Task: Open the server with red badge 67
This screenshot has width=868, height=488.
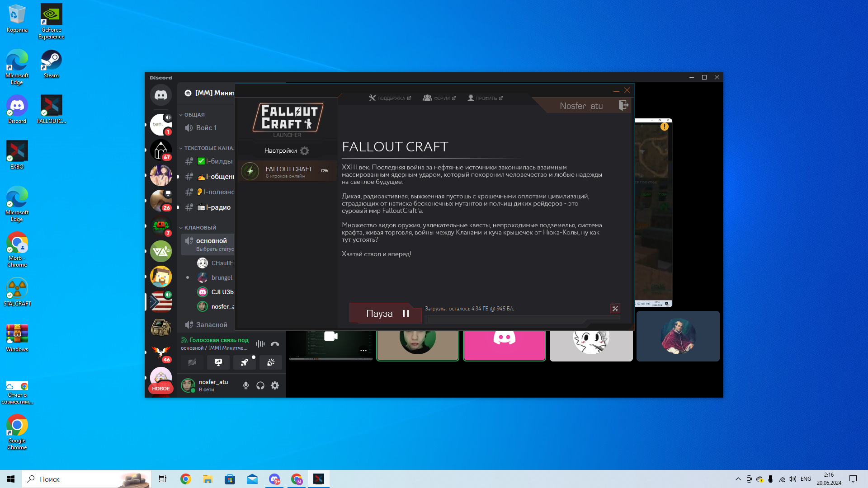Action: click(x=161, y=150)
